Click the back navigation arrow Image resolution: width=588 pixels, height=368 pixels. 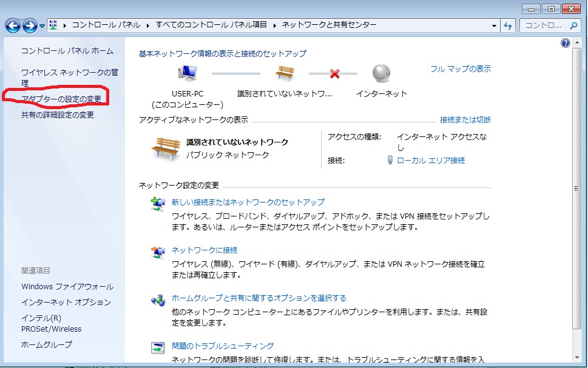12,25
